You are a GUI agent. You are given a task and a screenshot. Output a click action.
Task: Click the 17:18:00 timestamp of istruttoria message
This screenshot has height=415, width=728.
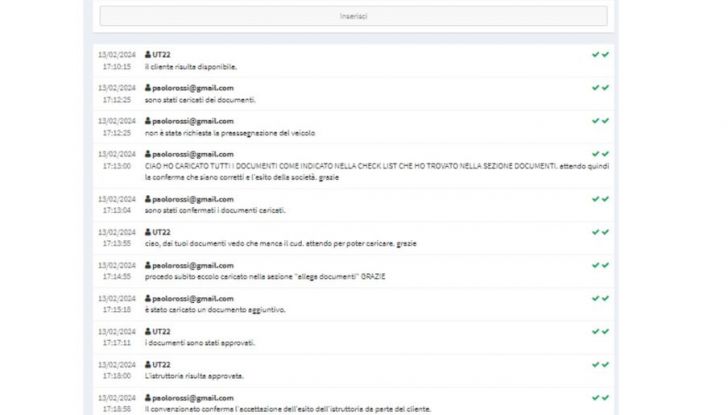tap(116, 376)
